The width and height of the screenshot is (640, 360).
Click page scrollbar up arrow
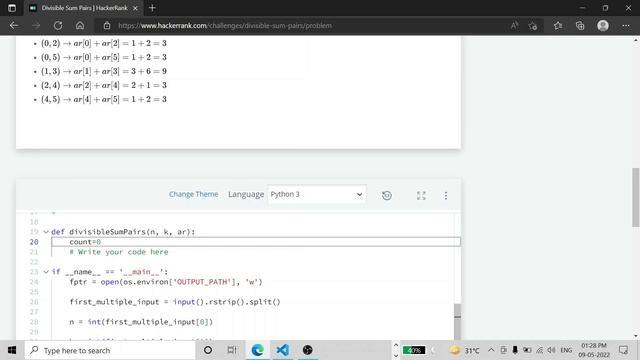pyautogui.click(x=636, y=40)
